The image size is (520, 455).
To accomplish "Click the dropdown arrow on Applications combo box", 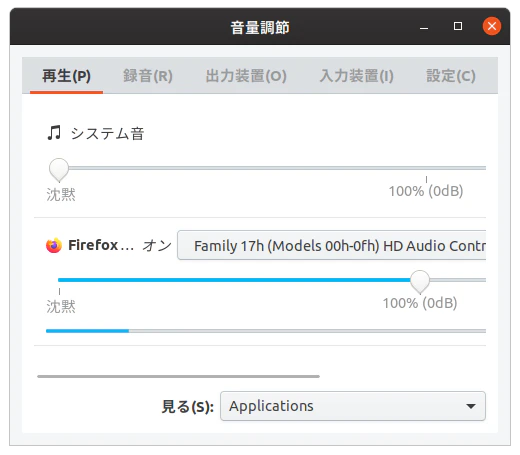I will (471, 406).
